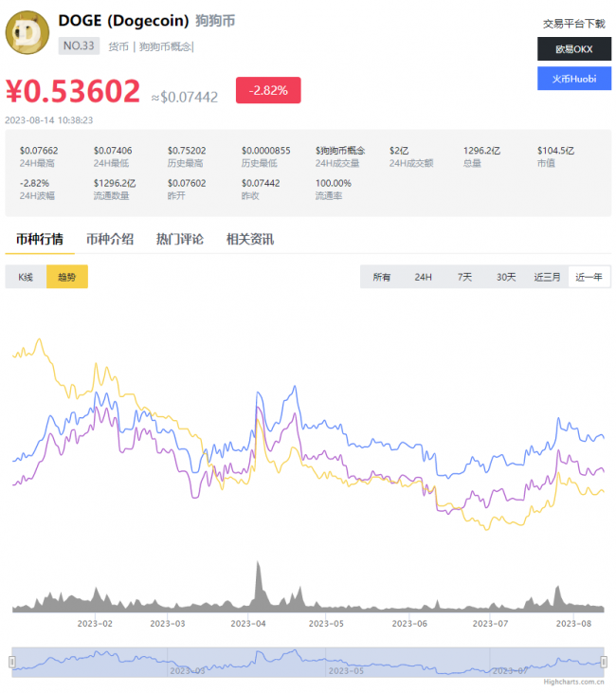Click the 2023-08-14 10:38:23 timestamp
The height and width of the screenshot is (693, 616).
click(x=49, y=120)
